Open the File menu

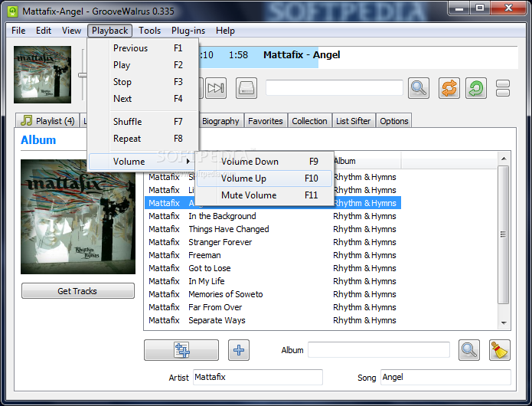18,31
